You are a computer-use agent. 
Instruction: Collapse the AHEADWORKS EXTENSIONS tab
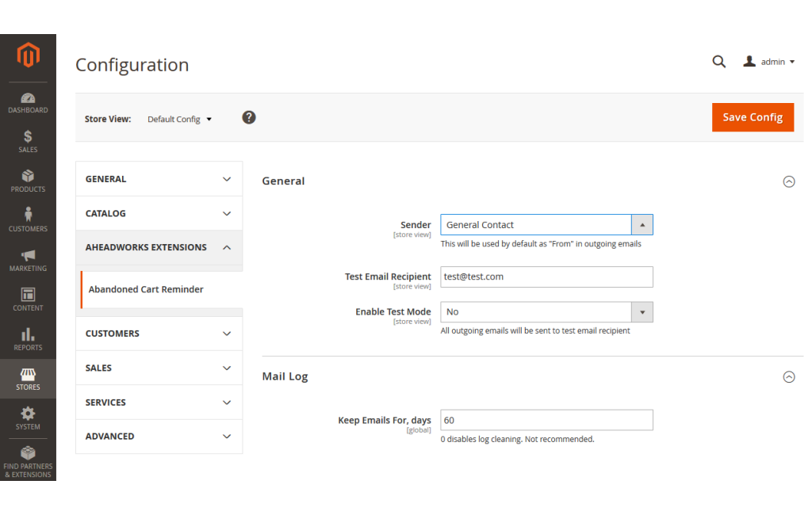point(159,247)
